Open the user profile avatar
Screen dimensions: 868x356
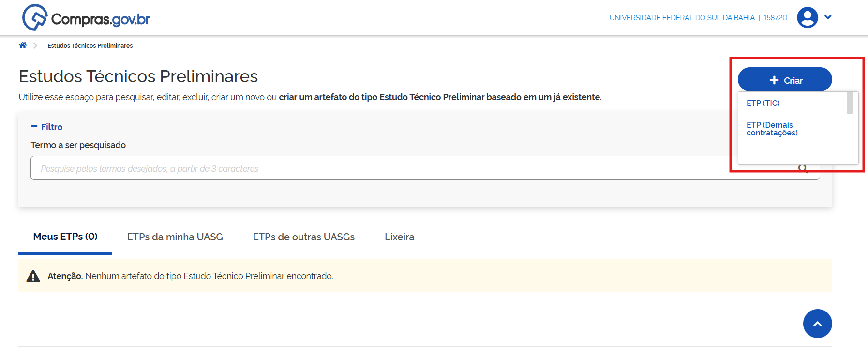pyautogui.click(x=807, y=17)
